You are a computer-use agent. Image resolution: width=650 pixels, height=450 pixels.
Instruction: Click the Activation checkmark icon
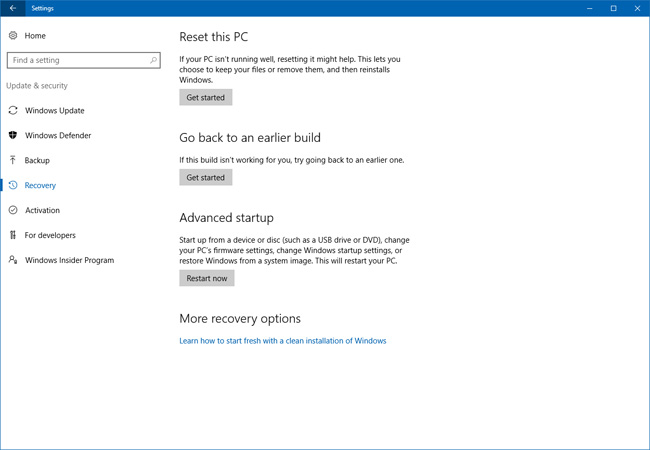tap(13, 210)
